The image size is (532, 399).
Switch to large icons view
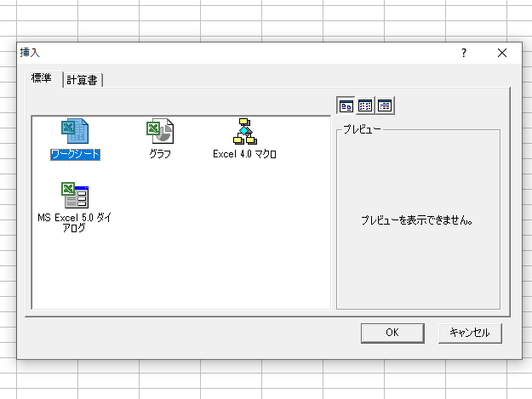(346, 105)
